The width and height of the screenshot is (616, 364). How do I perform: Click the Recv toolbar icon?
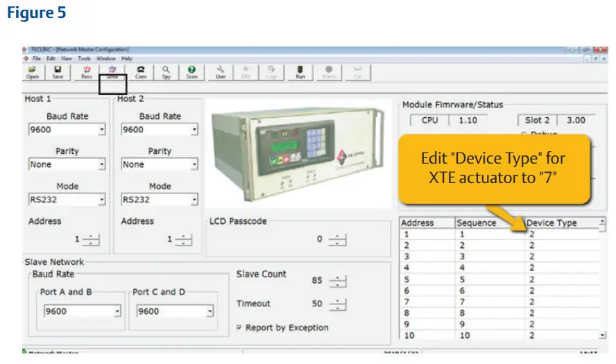[x=87, y=72]
